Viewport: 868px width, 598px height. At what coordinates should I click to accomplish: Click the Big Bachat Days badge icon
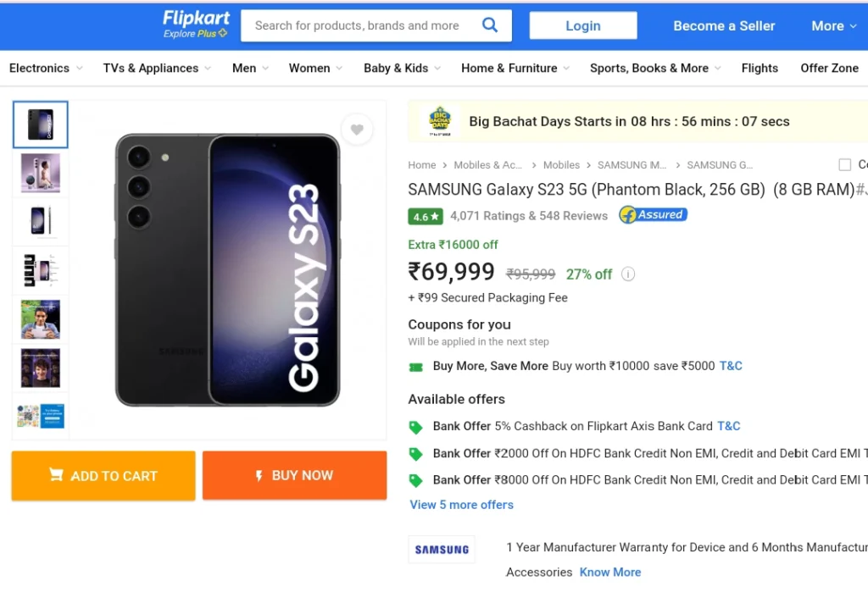point(440,121)
